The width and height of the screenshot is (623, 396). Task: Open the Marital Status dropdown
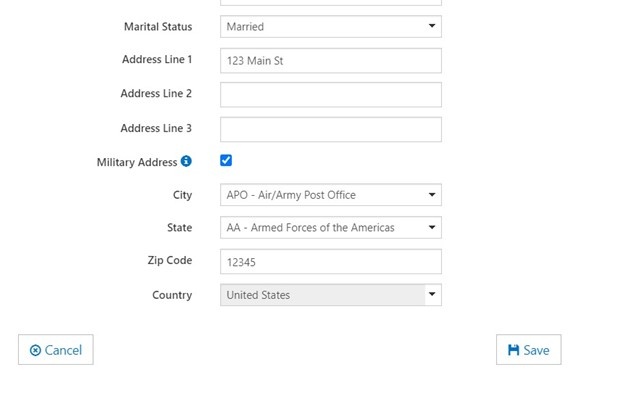[x=331, y=27]
